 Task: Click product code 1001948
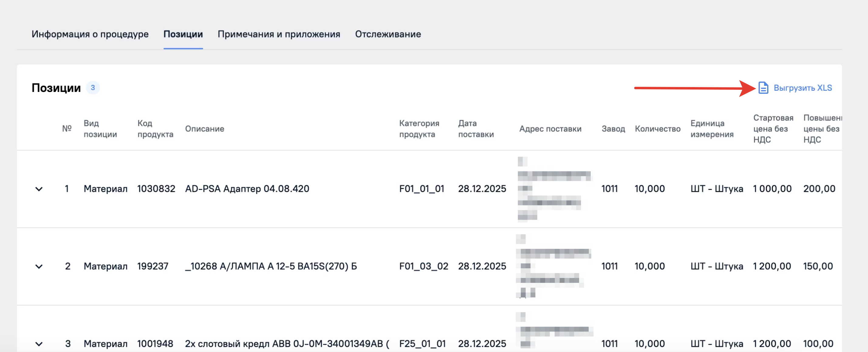click(155, 344)
